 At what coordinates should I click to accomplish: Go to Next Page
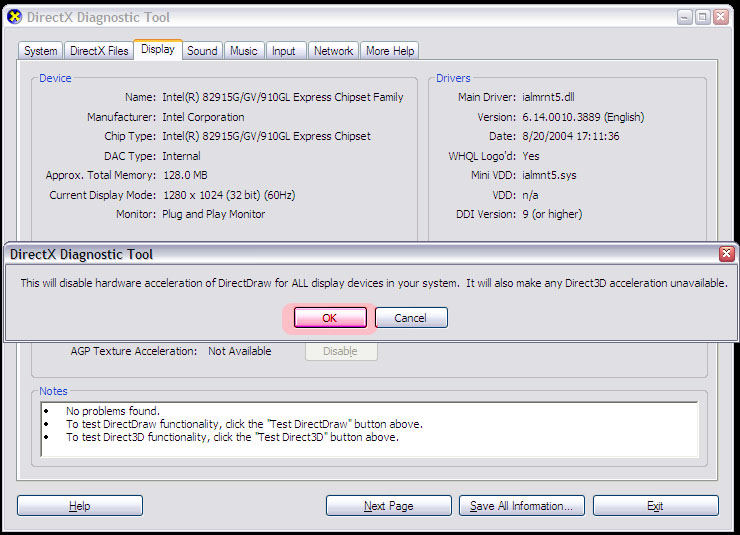tap(388, 506)
